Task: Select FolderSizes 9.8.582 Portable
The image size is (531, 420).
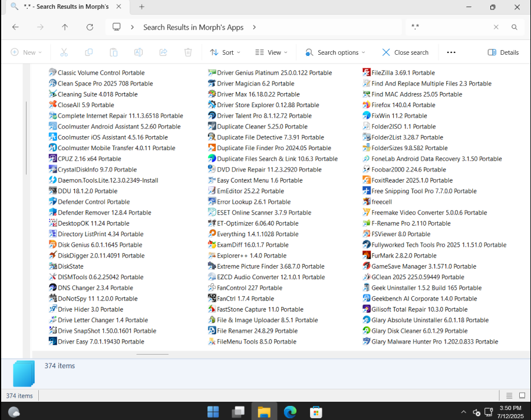Action: (x=405, y=148)
